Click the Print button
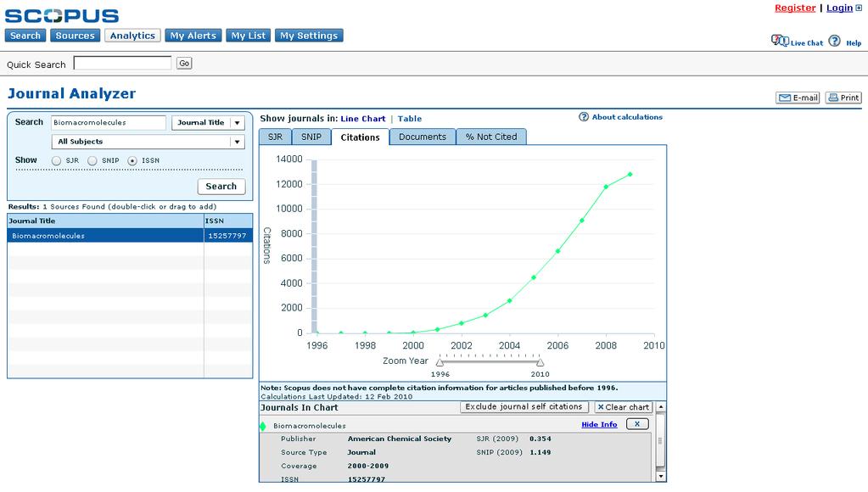This screenshot has width=868, height=492. pos(843,98)
